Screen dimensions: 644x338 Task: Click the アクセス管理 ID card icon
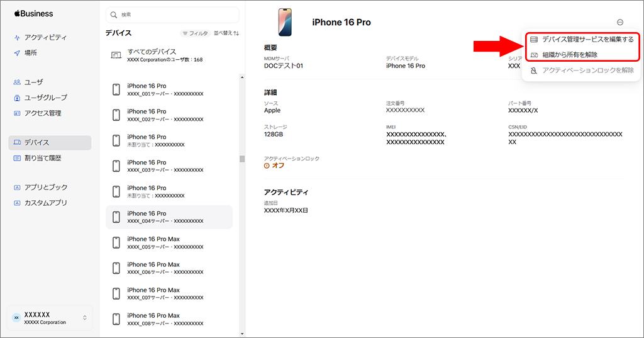click(x=17, y=113)
